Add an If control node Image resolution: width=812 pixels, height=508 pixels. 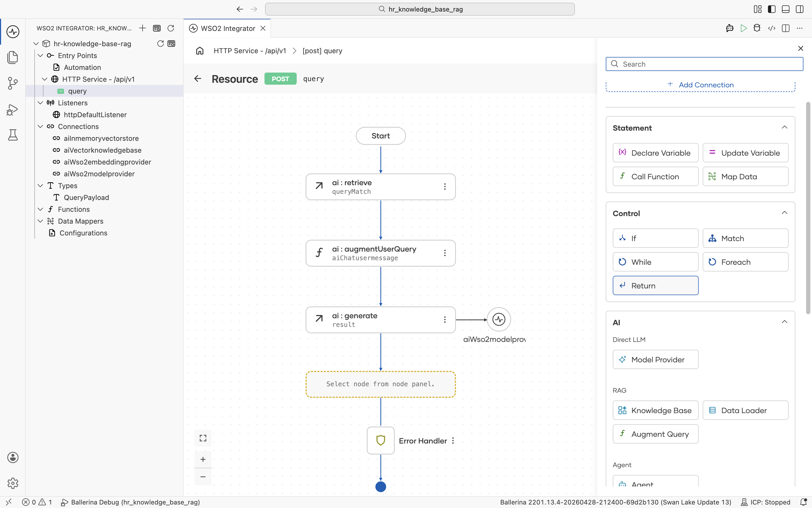point(655,238)
